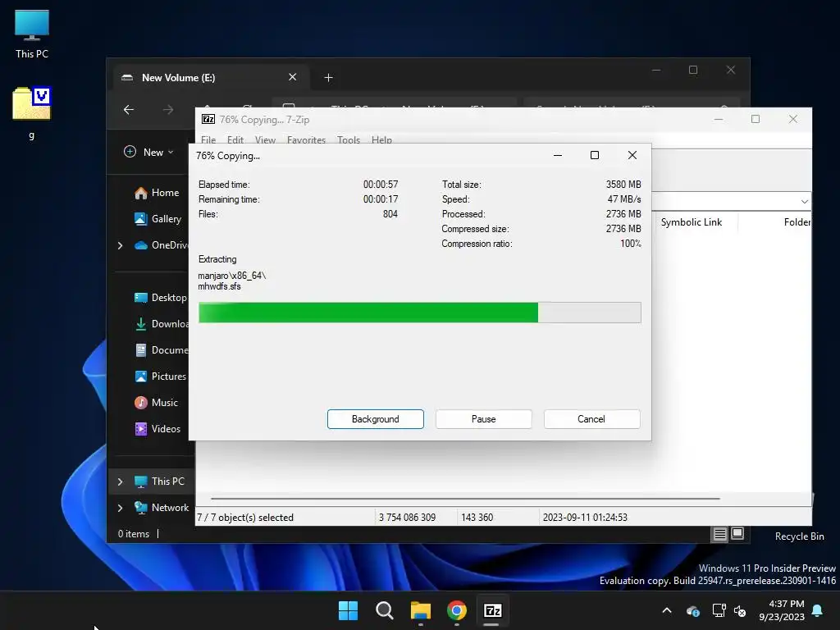
Task: Click the green extraction progress bar
Action: pos(419,313)
